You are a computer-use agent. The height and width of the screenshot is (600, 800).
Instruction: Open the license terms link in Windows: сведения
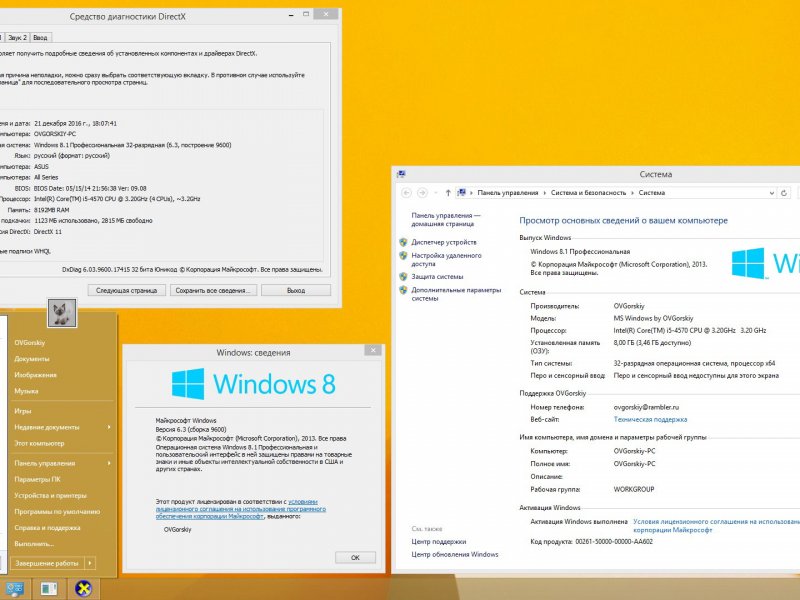(x=241, y=509)
